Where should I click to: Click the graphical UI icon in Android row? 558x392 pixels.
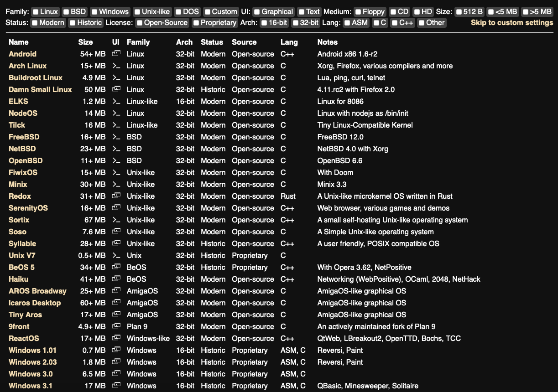click(x=116, y=54)
